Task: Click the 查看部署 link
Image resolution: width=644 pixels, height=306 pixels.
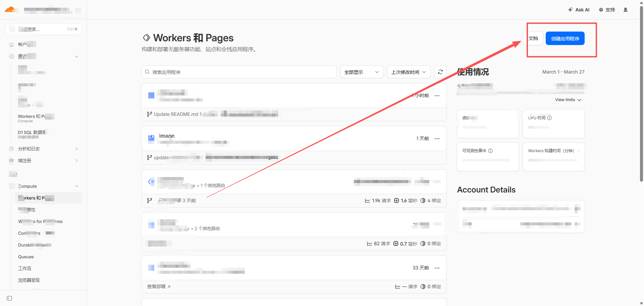Action: pos(159,287)
